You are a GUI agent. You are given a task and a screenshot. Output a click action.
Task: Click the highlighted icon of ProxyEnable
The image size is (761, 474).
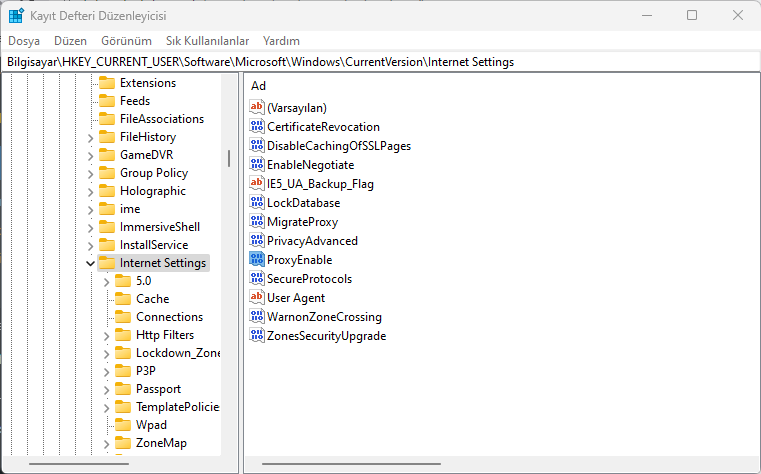coord(257,260)
